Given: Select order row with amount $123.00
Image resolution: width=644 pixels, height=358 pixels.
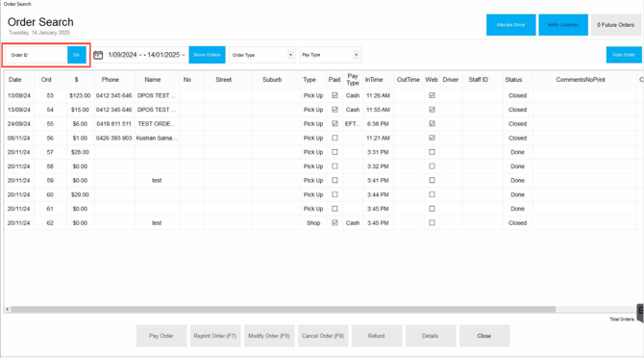Looking at the screenshot, I should (x=324, y=95).
